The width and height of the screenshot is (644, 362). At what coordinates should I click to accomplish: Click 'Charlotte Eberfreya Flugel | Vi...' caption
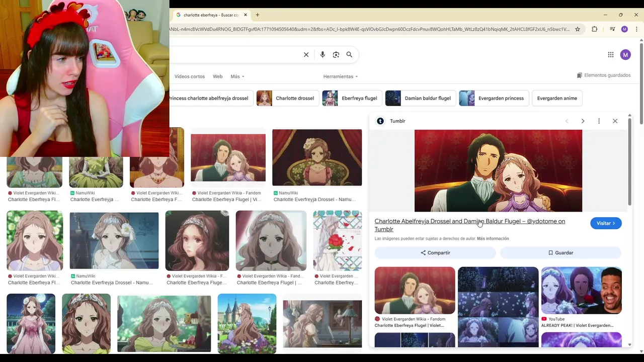click(226, 200)
